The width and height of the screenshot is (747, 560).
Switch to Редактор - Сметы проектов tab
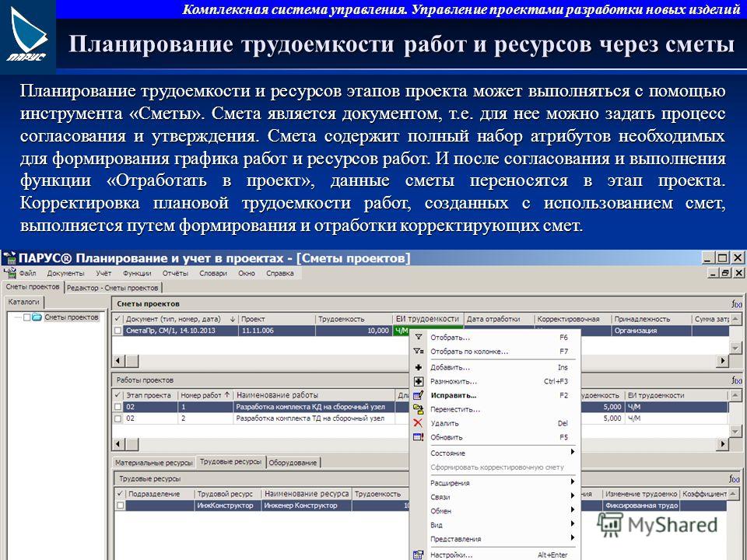click(112, 288)
